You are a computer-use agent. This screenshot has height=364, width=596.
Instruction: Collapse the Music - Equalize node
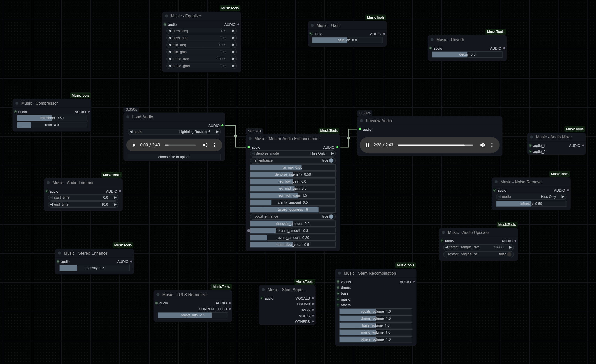pos(167,16)
